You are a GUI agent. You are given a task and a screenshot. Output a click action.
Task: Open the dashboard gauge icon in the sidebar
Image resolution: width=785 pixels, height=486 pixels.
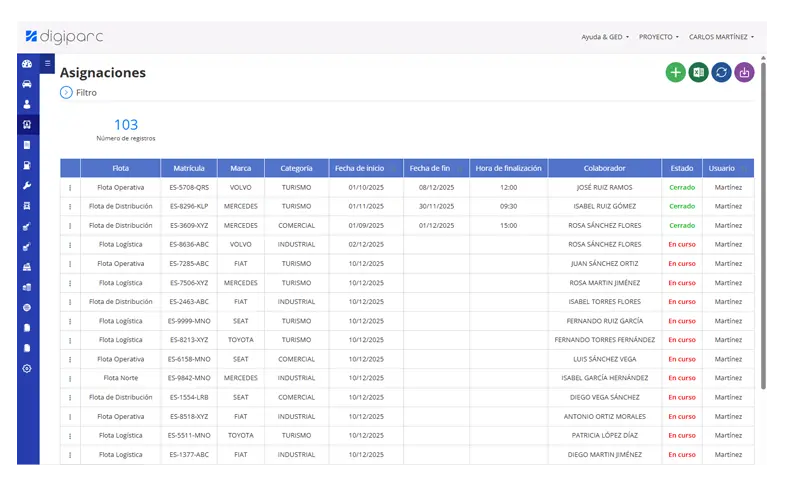(x=27, y=64)
